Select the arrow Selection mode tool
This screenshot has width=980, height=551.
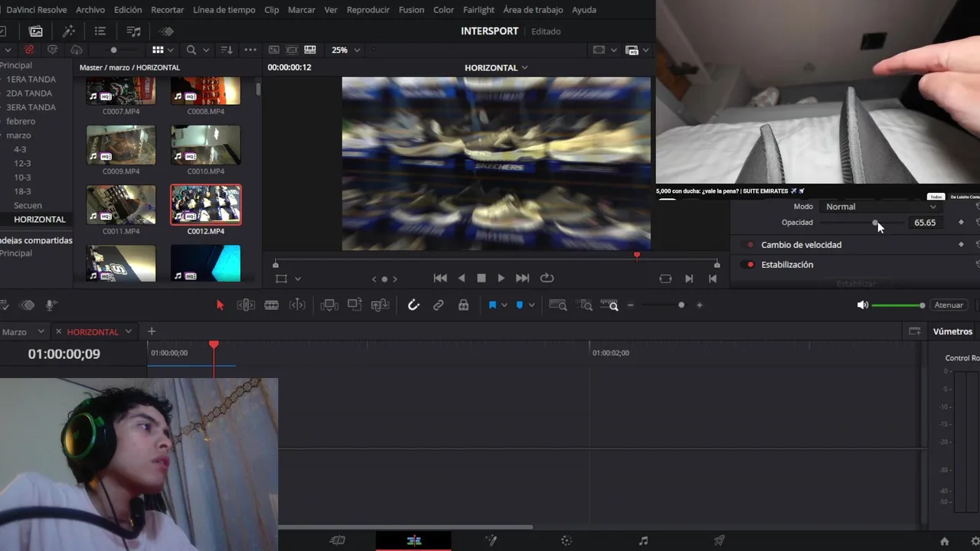220,305
